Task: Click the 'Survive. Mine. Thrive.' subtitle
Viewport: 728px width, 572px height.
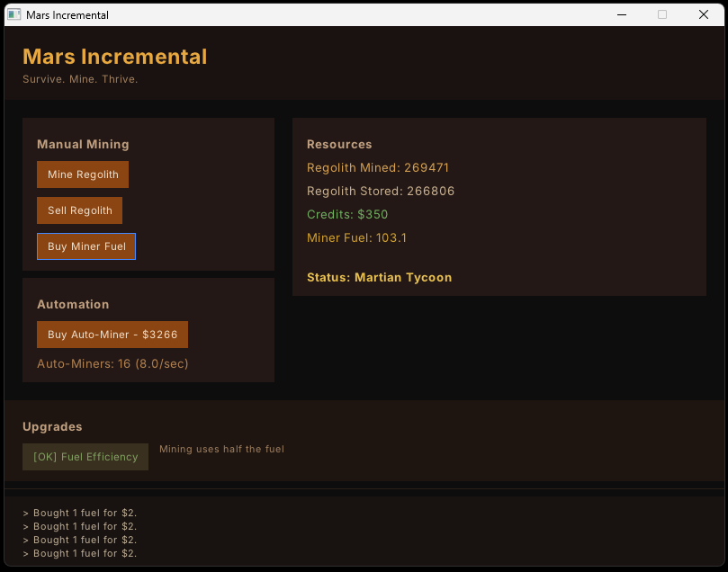Action: tap(80, 79)
